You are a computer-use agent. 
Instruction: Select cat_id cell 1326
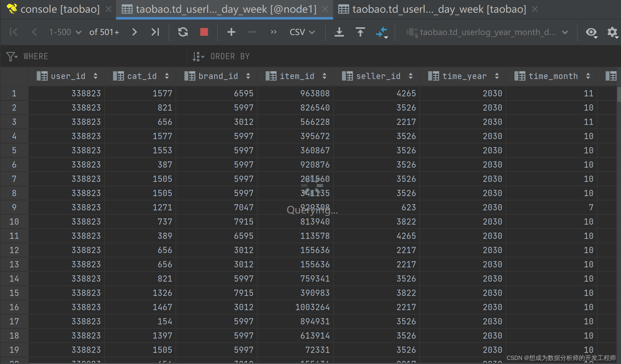(x=141, y=293)
